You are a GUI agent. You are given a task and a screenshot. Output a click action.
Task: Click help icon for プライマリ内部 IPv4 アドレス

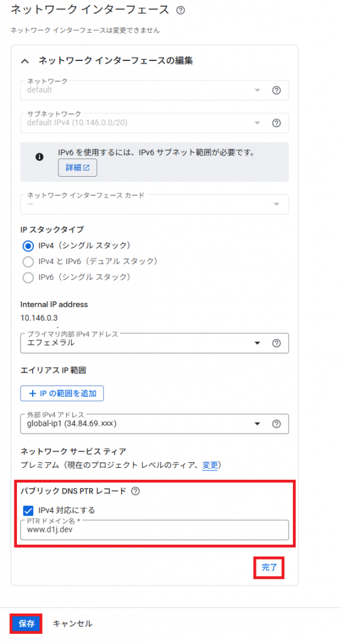(x=277, y=343)
